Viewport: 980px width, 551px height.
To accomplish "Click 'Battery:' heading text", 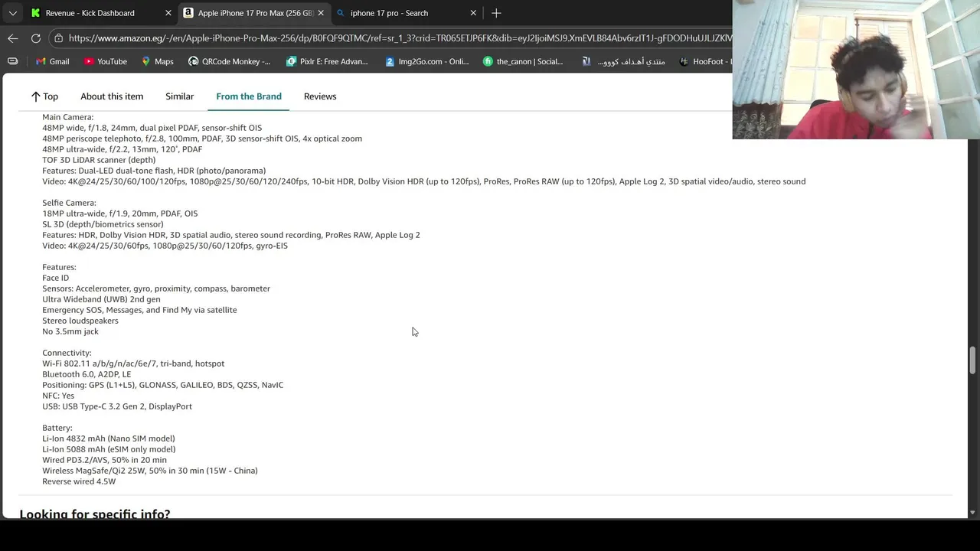I will click(57, 428).
